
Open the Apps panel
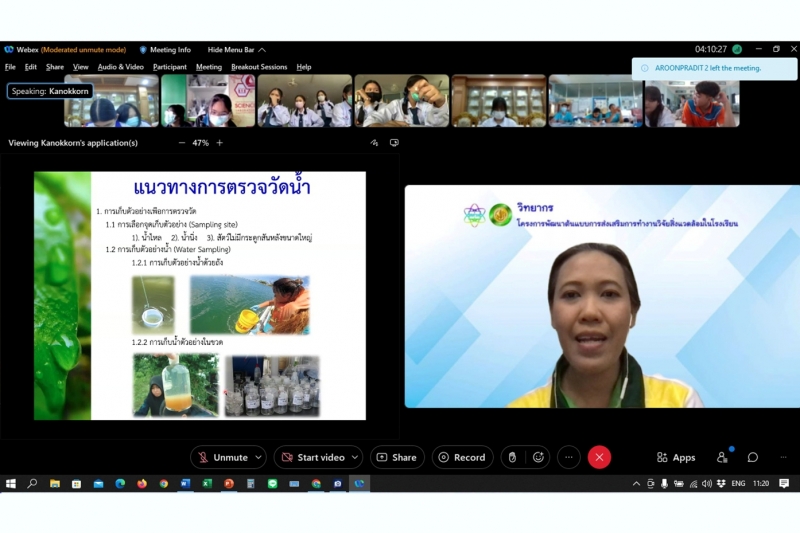coord(676,457)
